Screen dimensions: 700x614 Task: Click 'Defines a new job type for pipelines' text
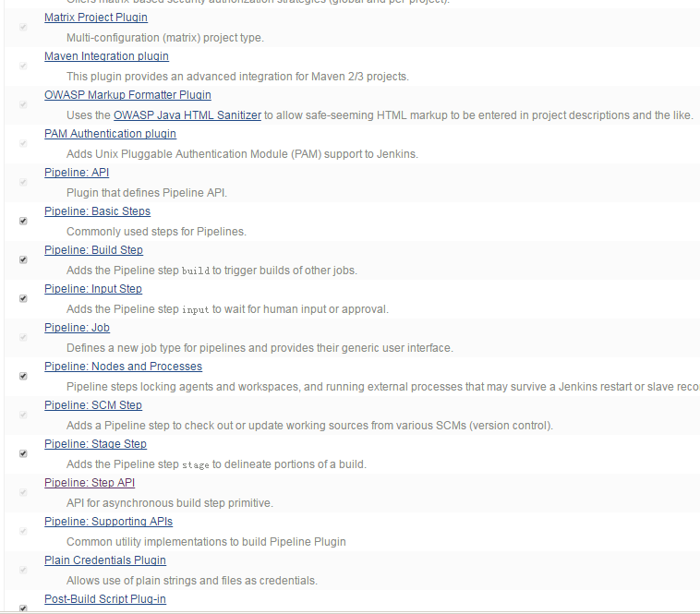259,348
